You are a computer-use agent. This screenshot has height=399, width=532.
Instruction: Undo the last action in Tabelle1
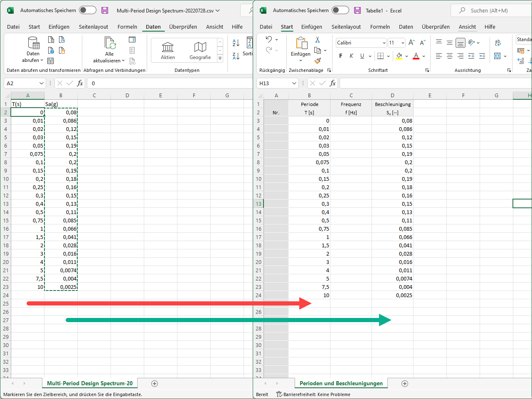268,39
